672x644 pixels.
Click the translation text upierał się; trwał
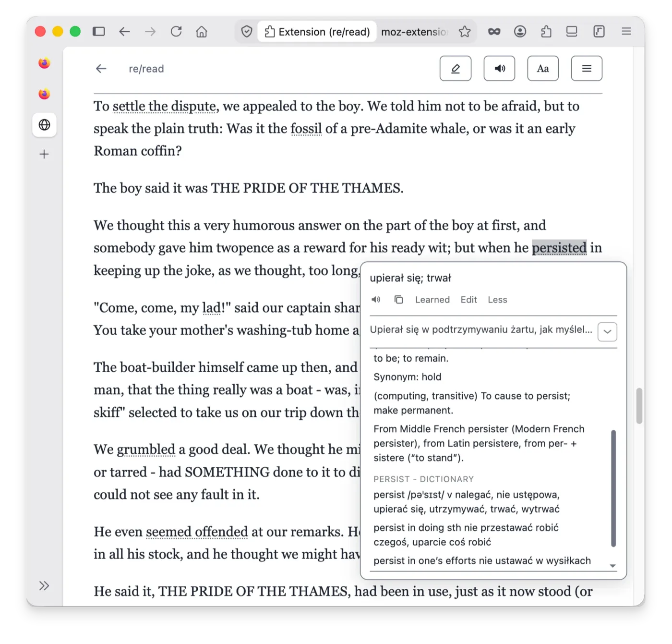point(410,278)
